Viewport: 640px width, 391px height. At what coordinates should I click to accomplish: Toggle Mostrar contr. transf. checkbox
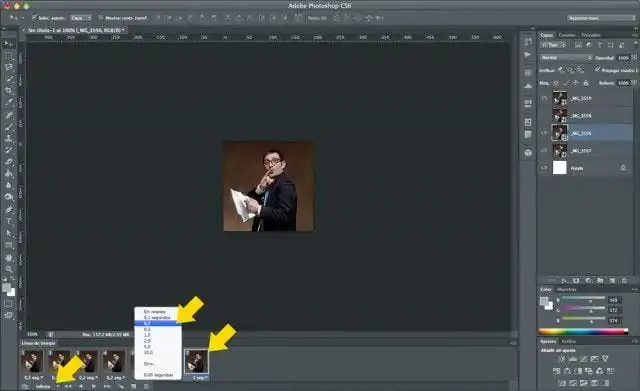tap(101, 18)
